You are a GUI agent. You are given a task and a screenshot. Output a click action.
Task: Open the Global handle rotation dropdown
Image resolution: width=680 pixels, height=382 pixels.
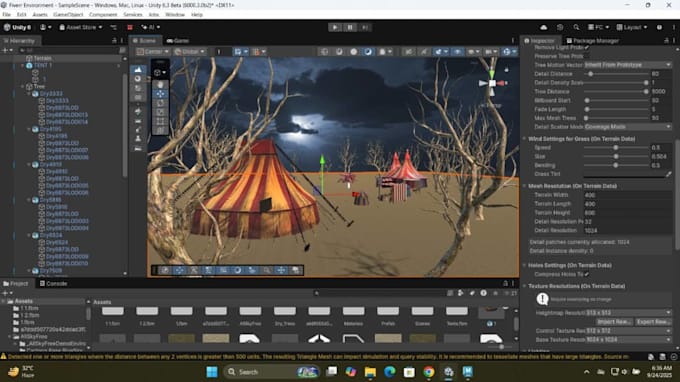point(189,52)
